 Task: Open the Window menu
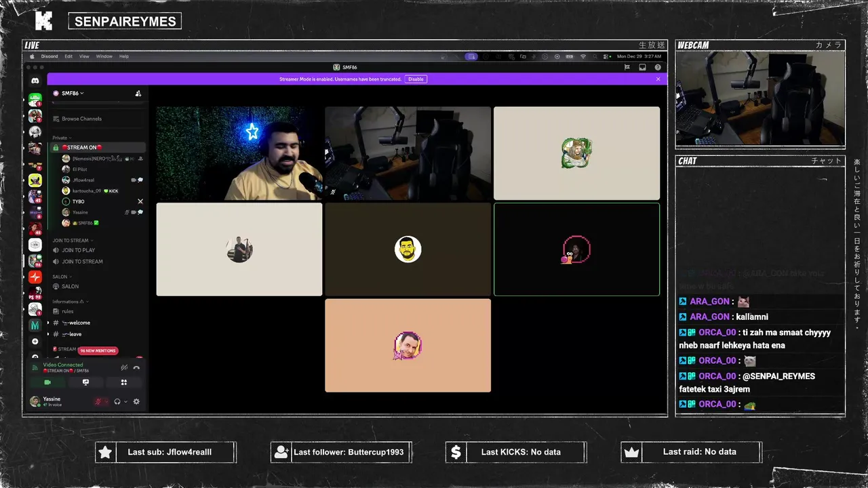pos(104,56)
